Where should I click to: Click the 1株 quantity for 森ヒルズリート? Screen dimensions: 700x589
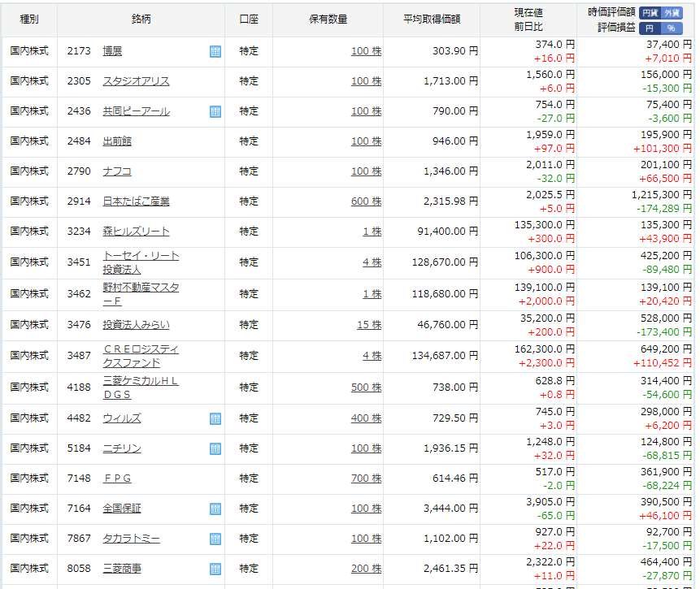[x=372, y=232]
